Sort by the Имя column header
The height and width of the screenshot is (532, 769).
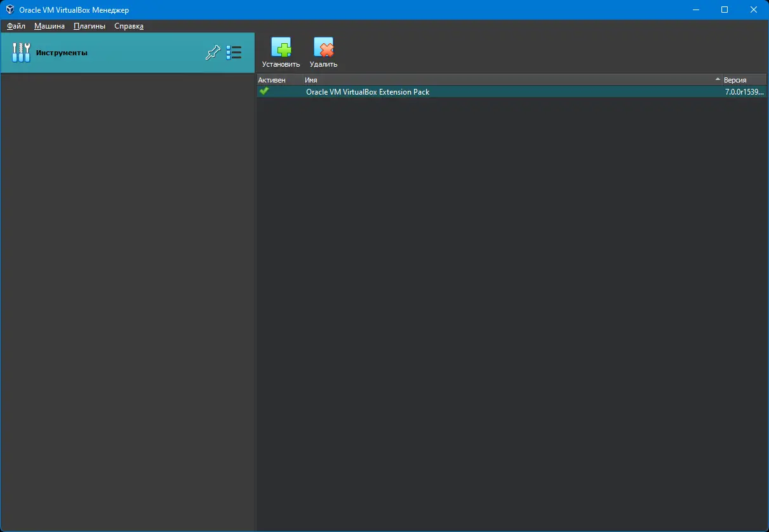click(512, 80)
